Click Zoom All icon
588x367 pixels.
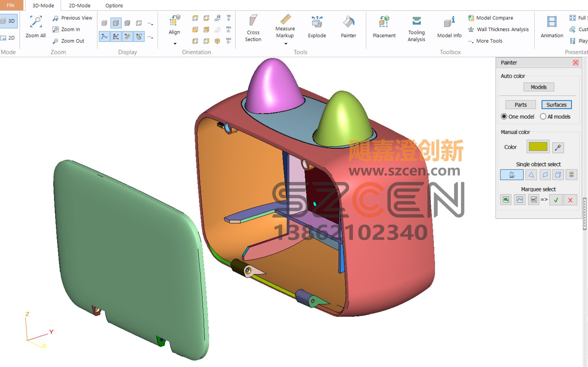(x=36, y=22)
